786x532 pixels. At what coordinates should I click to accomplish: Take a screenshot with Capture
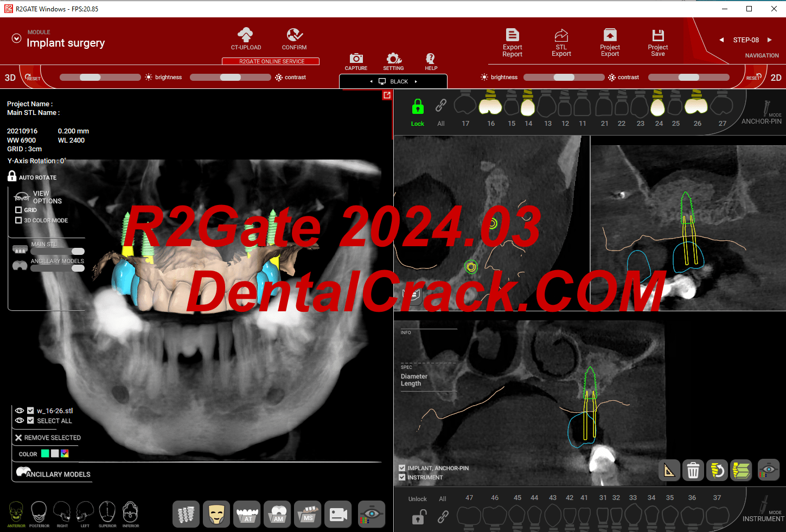click(x=356, y=59)
